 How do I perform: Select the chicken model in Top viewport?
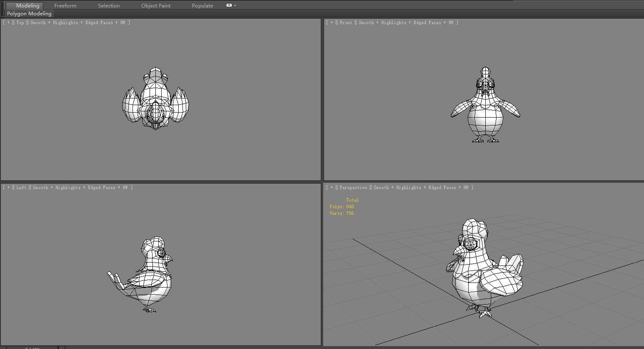click(x=155, y=99)
